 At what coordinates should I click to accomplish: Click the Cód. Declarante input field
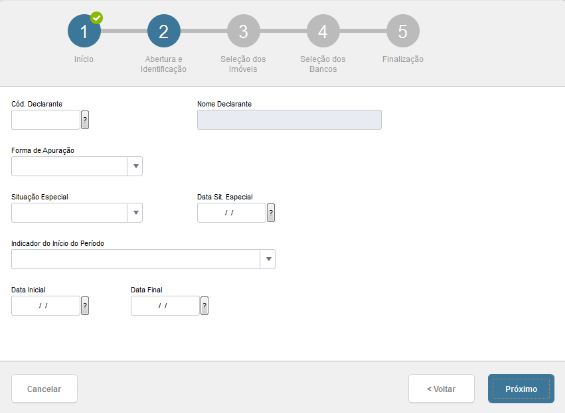coord(45,120)
